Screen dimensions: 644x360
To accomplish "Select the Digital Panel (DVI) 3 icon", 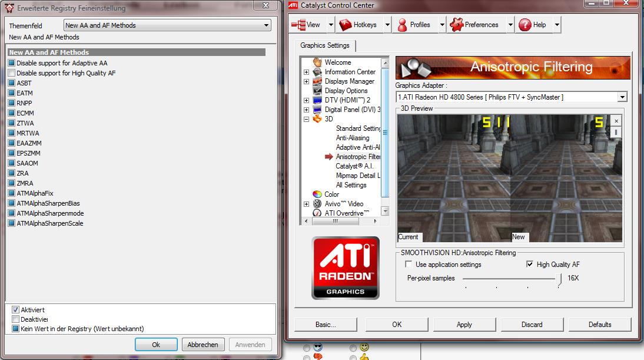I will [x=317, y=110].
